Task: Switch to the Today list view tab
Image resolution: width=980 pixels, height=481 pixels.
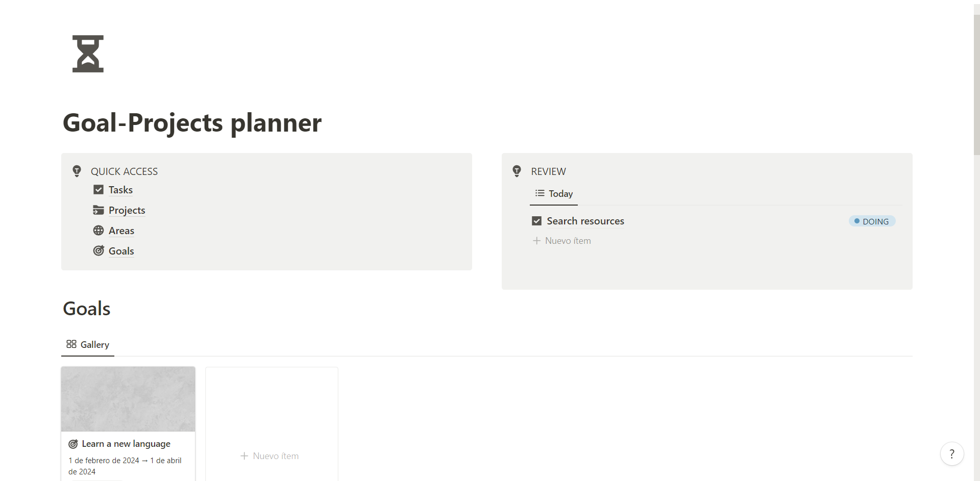Action: click(x=554, y=194)
